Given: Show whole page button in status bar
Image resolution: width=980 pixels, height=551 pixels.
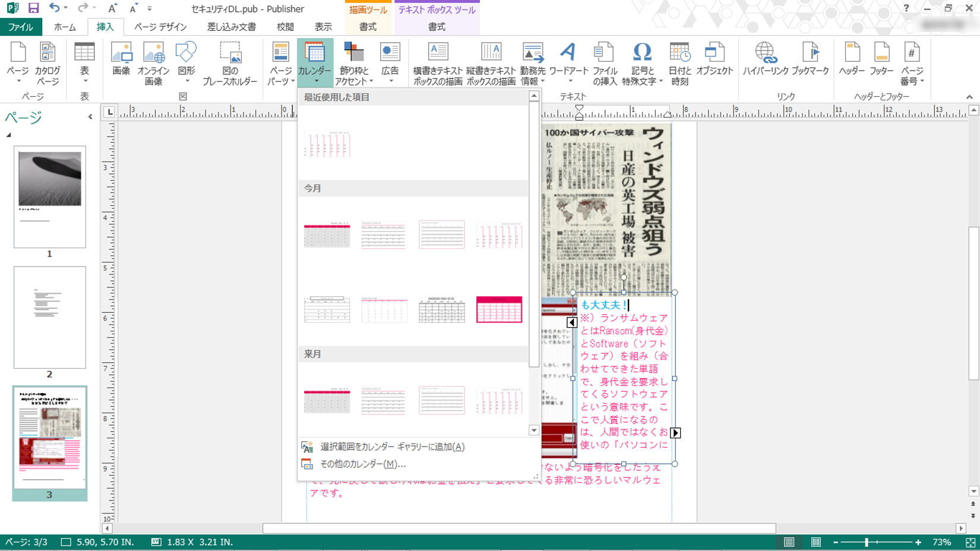Looking at the screenshot, I should [970, 543].
